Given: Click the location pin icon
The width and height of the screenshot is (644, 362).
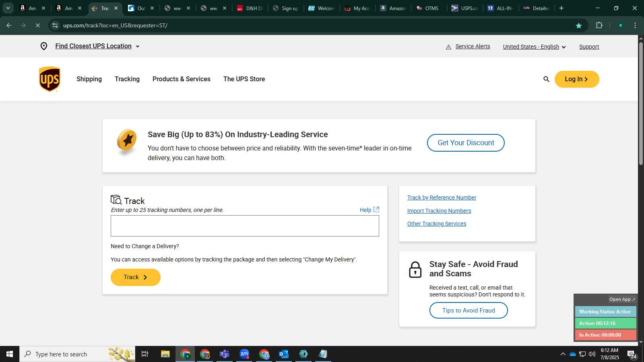Looking at the screenshot, I should point(44,46).
